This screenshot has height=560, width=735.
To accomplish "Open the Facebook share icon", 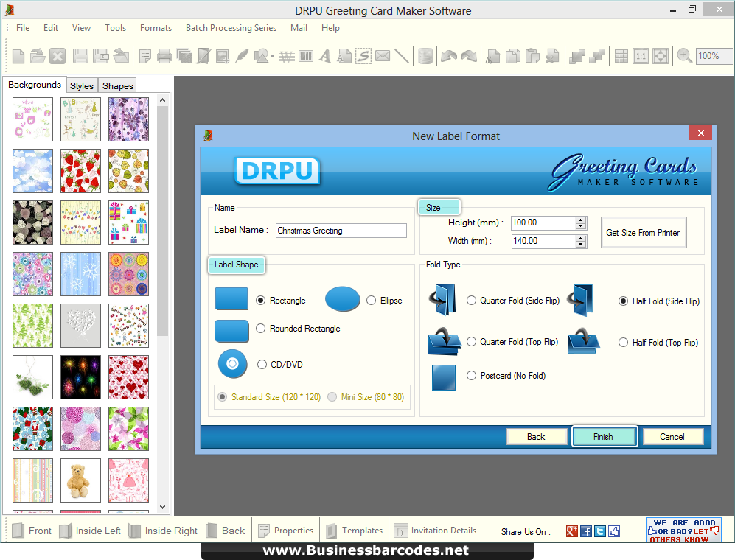I will click(x=586, y=531).
